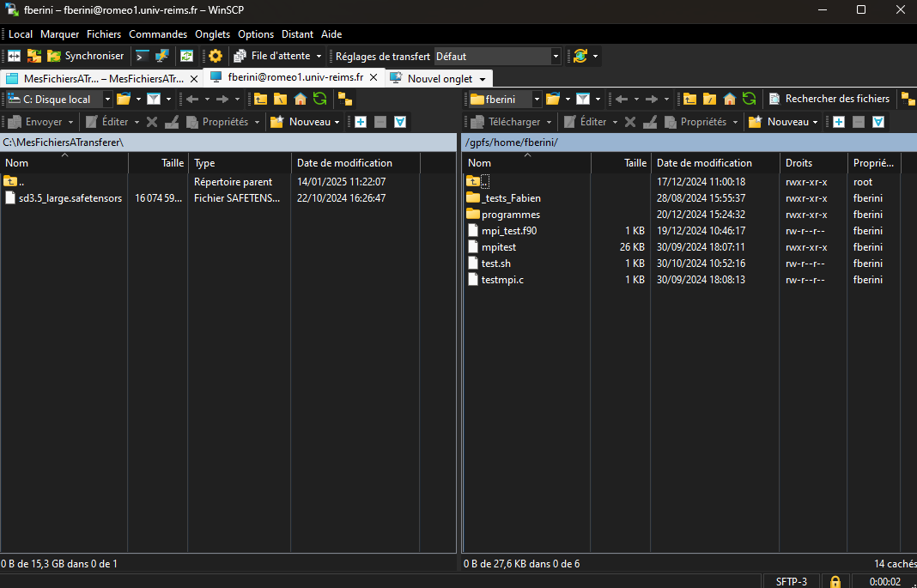Viewport: 917px width, 588px height.
Task: Select the fberini@romeo1.univ-reims.fr tab
Action: click(x=295, y=77)
